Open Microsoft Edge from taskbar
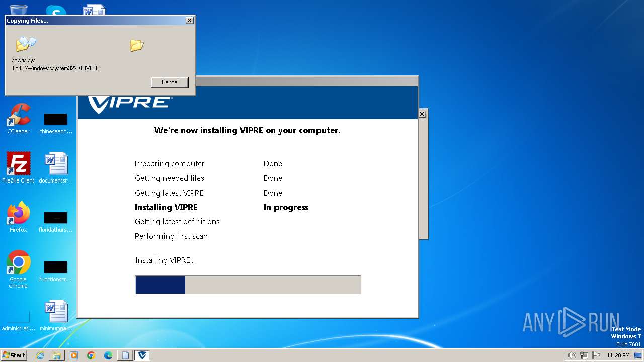644x362 pixels. tap(108, 355)
